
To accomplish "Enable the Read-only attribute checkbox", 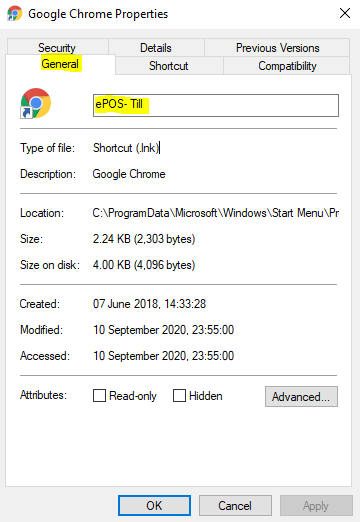I will click(x=99, y=396).
